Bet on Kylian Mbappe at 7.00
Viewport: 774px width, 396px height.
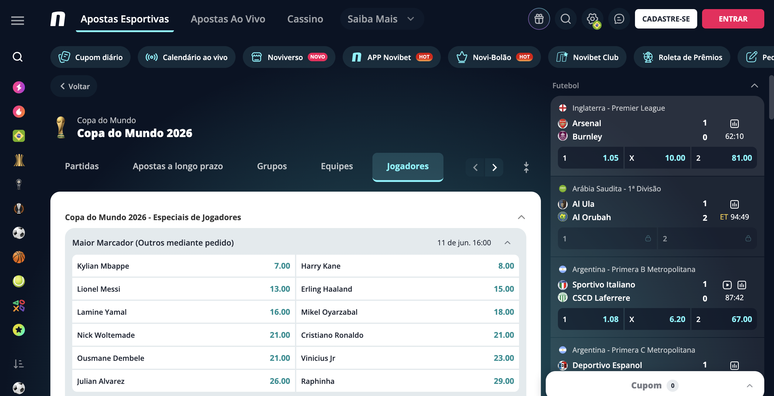[184, 266]
